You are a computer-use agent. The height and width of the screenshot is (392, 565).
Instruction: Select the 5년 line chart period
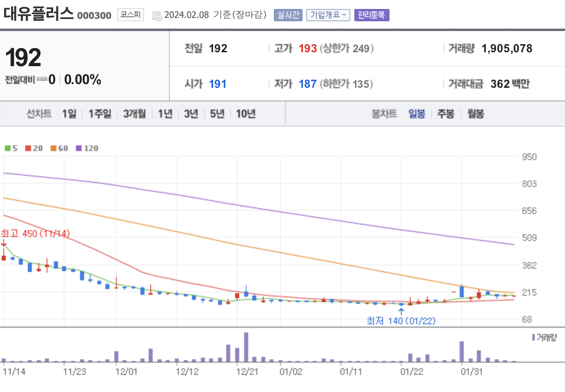pos(217,114)
